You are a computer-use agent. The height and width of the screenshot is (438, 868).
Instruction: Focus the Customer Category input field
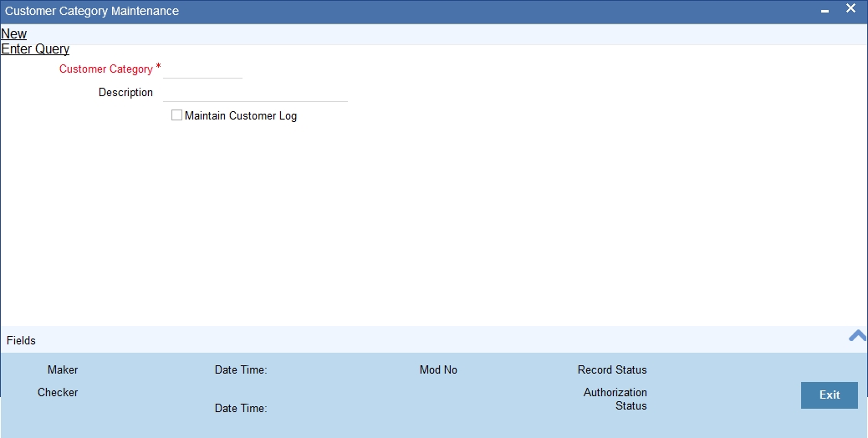202,69
